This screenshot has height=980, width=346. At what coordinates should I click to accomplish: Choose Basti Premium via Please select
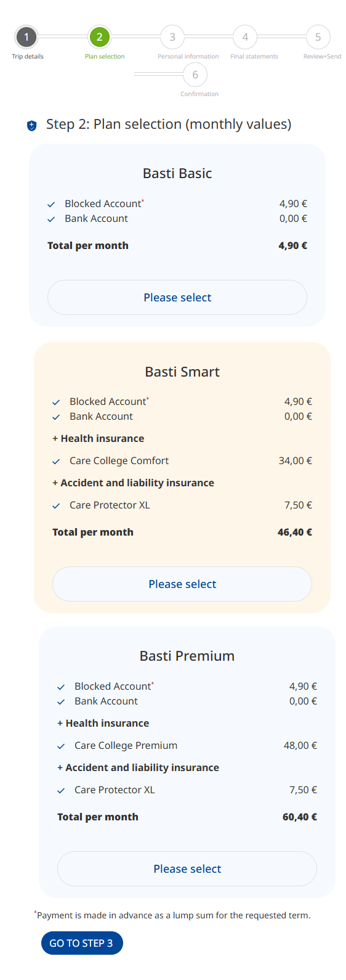[x=187, y=869]
